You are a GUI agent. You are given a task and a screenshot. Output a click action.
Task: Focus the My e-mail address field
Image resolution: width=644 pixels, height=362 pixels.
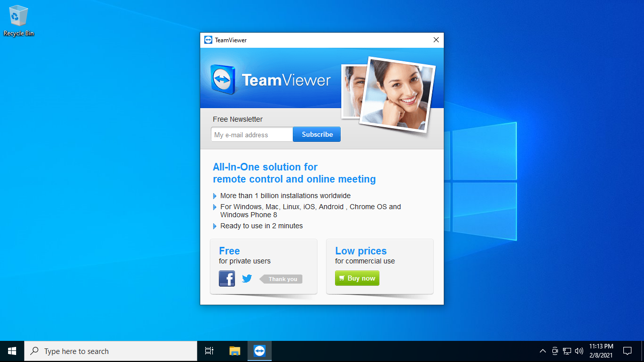[252, 135]
